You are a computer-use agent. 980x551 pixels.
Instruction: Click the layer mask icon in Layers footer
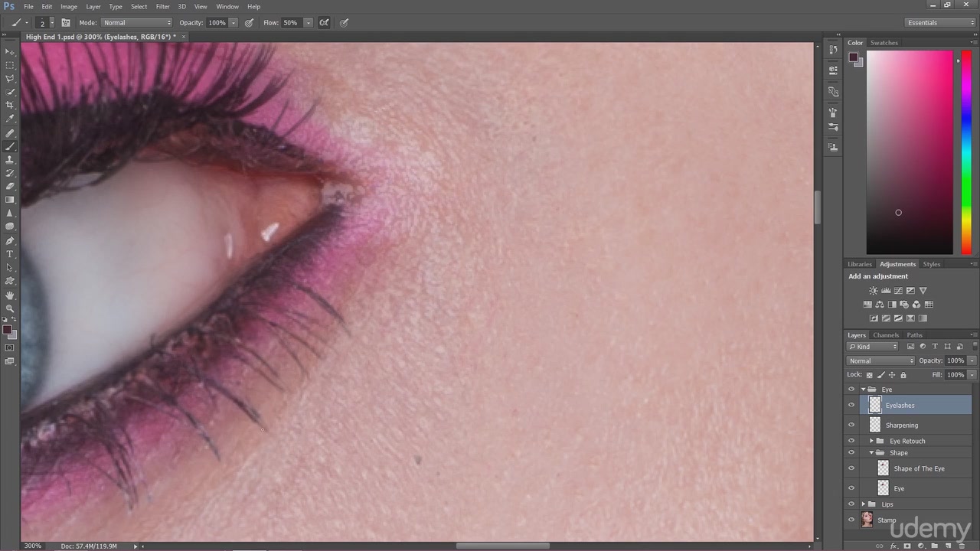pyautogui.click(x=907, y=546)
